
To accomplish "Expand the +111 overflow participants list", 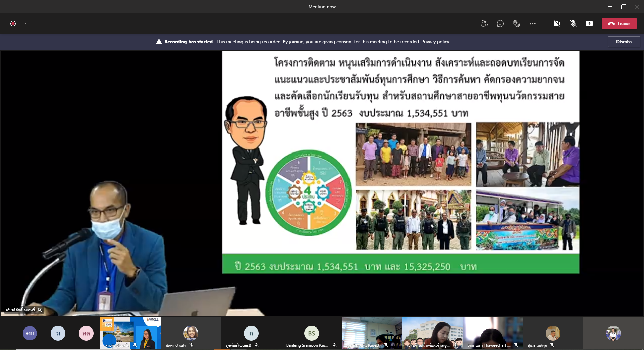I will click(30, 333).
